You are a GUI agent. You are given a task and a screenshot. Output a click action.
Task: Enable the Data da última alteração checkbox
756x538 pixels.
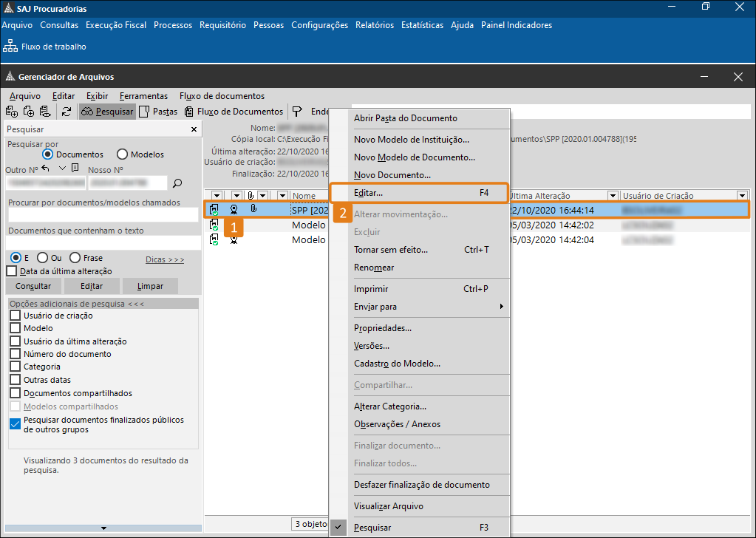pyautogui.click(x=12, y=271)
